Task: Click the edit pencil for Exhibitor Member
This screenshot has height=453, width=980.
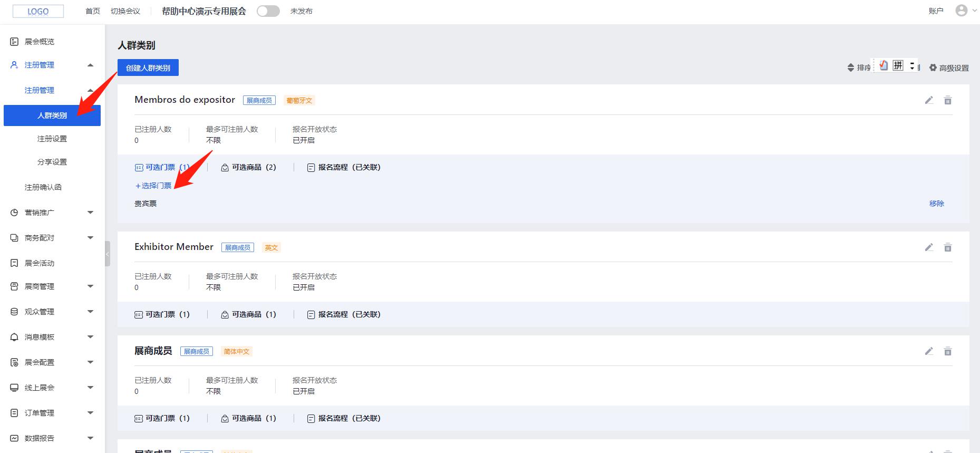Action: pyautogui.click(x=929, y=247)
